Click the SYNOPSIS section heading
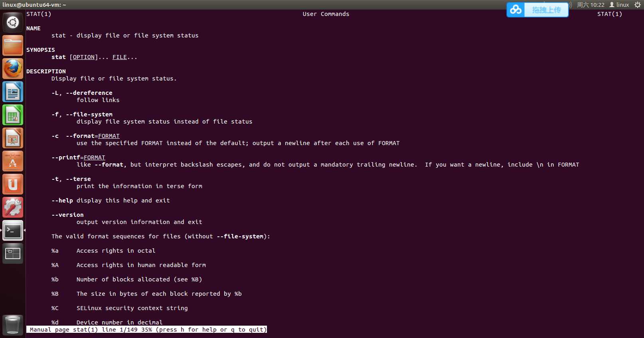Viewport: 644px width, 338px height. (41, 50)
